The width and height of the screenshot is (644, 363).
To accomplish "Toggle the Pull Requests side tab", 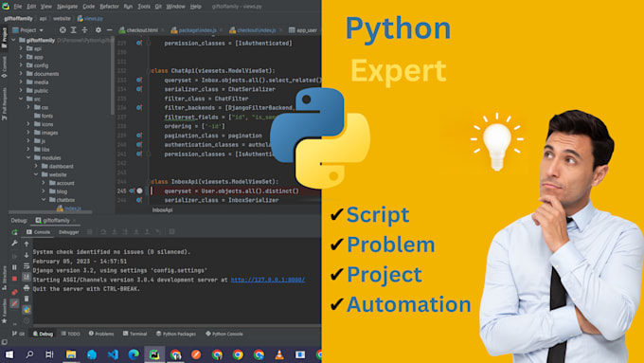I will tap(4, 103).
